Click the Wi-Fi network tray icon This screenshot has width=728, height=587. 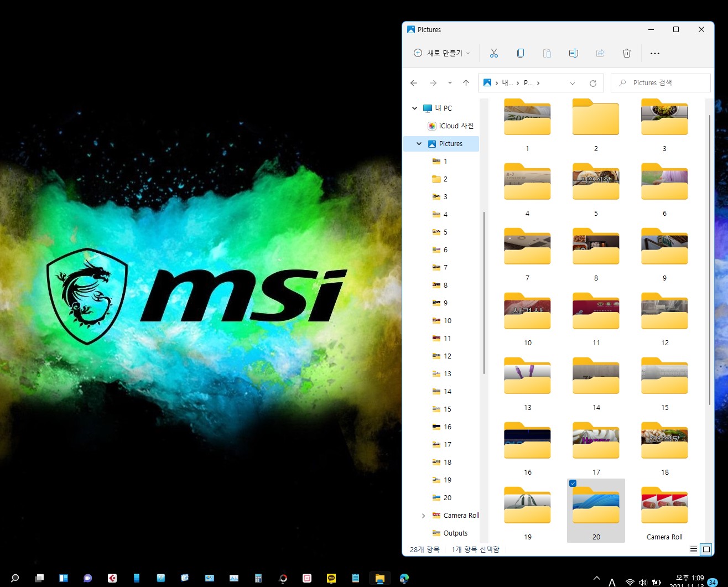tap(630, 582)
